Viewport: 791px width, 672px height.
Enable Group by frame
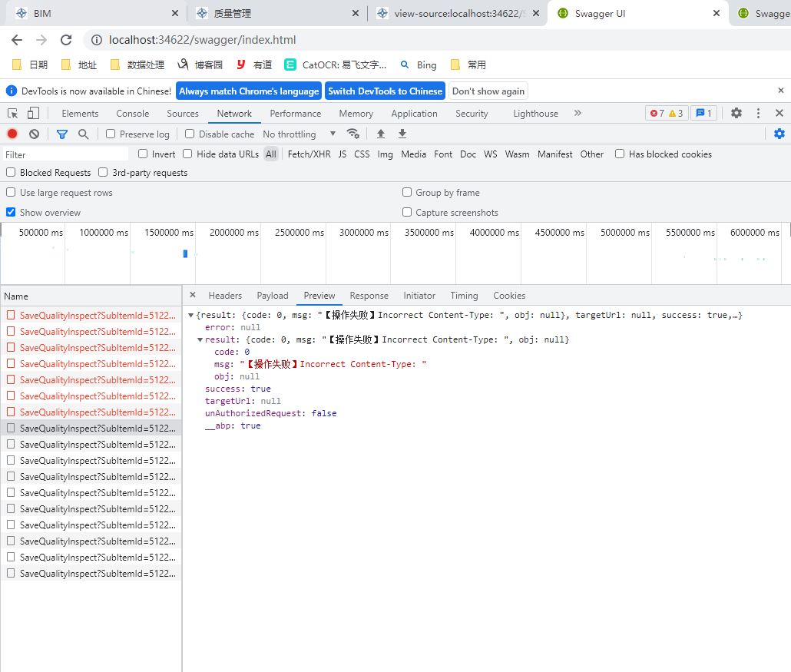[406, 192]
